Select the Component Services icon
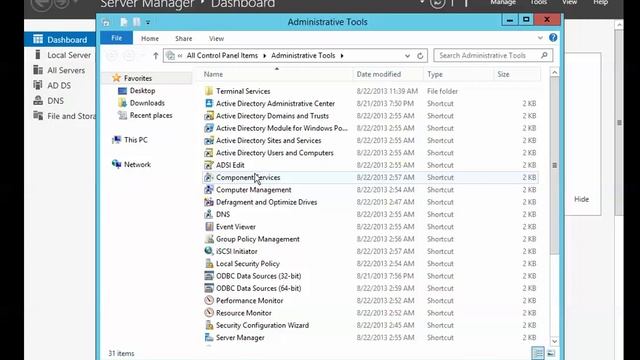The width and height of the screenshot is (640, 360). pos(209,177)
